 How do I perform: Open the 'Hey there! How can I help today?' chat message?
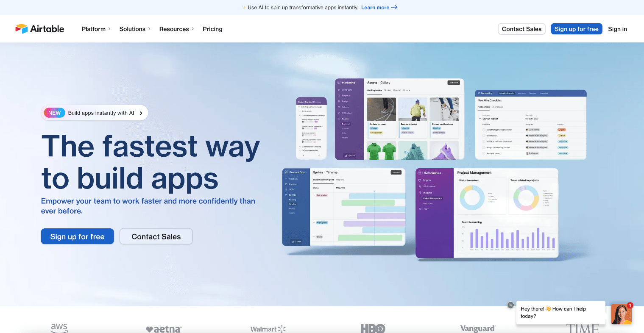tap(560, 313)
